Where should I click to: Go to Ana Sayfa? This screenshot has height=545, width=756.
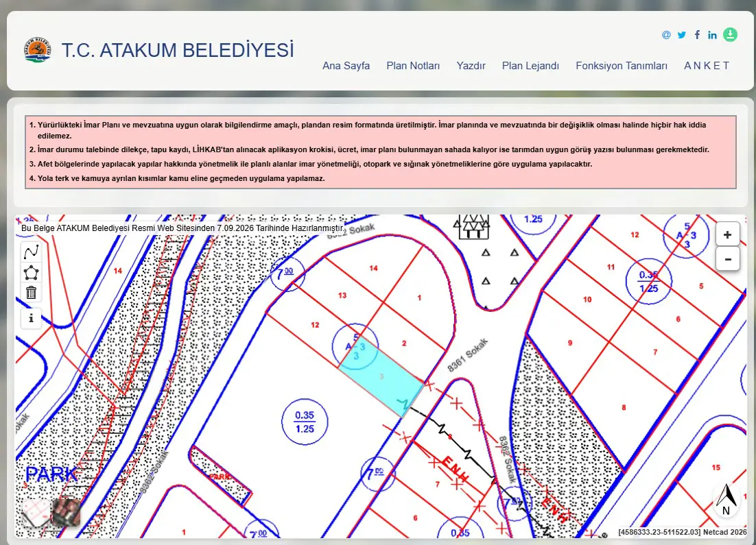tap(346, 66)
